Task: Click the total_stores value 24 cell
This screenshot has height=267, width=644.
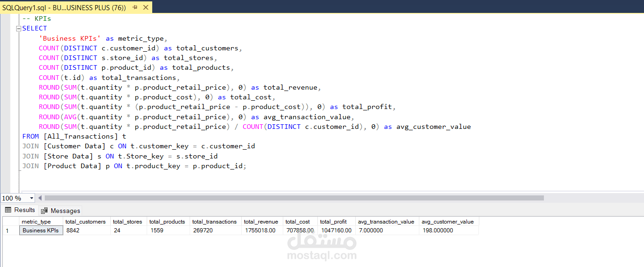Action: click(129, 231)
